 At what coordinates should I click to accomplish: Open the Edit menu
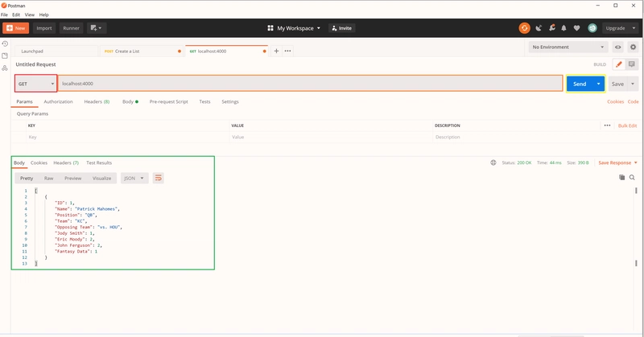[16, 14]
